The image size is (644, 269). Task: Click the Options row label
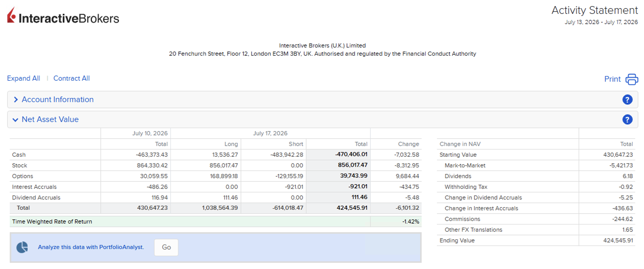coord(22,176)
